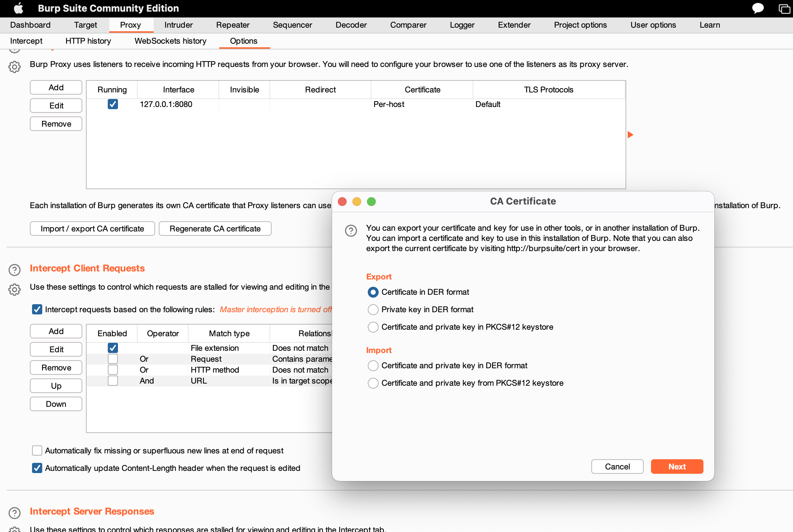Switch to the HTTP history tab
This screenshot has height=532, width=793.
pyautogui.click(x=88, y=41)
